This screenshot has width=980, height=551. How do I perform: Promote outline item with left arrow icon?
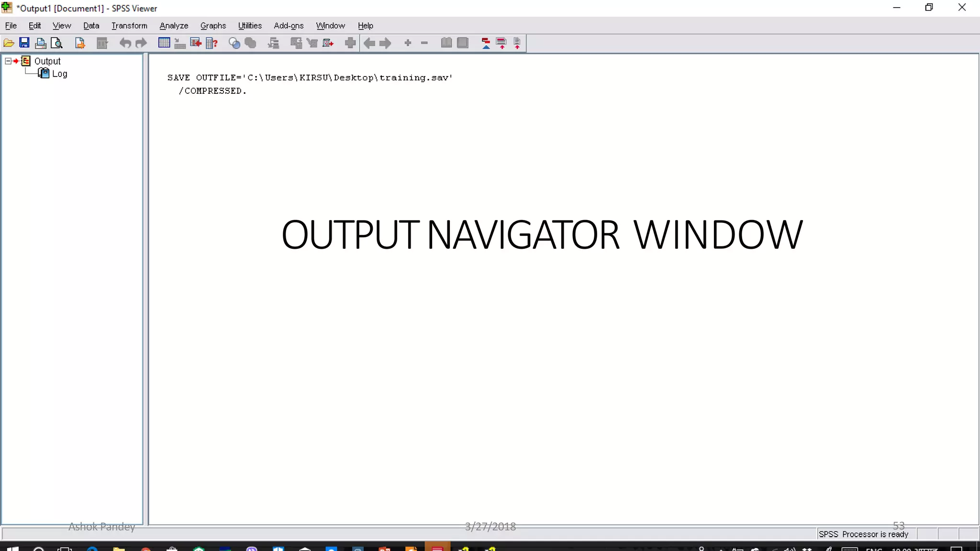tap(369, 43)
